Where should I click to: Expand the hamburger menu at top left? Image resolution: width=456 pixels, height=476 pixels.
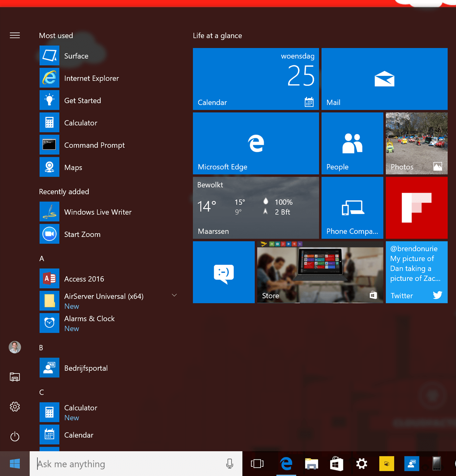tap(15, 35)
